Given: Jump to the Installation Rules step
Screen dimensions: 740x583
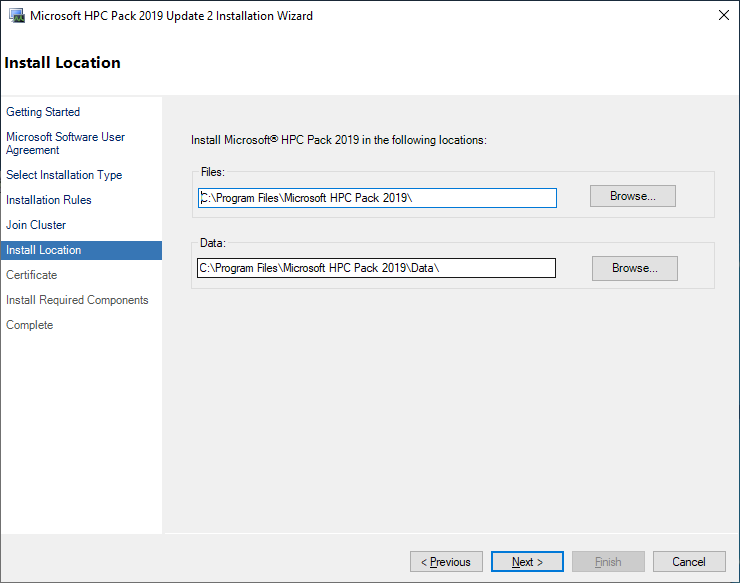Looking at the screenshot, I should coord(49,200).
